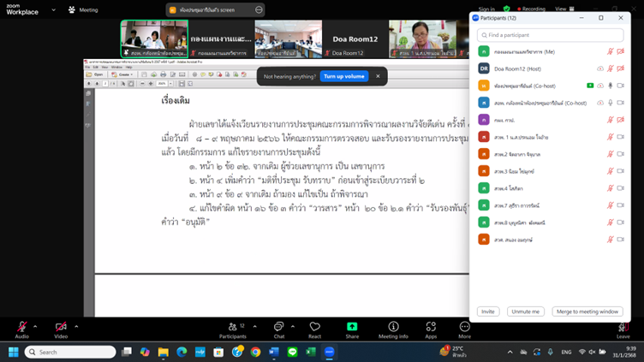
Task: Open the zoom percentage dropdown in Acrobat
Action: click(171, 83)
